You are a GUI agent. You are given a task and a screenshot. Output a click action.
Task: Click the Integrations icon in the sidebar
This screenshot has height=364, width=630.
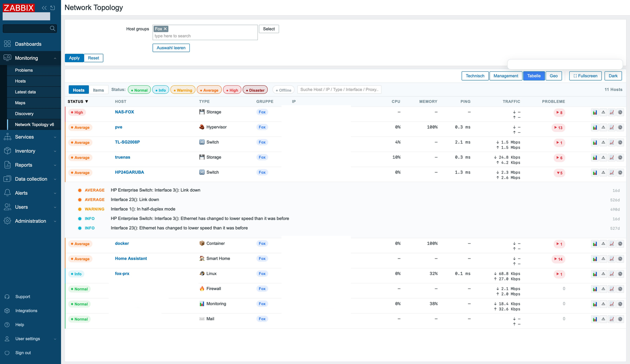(x=7, y=311)
